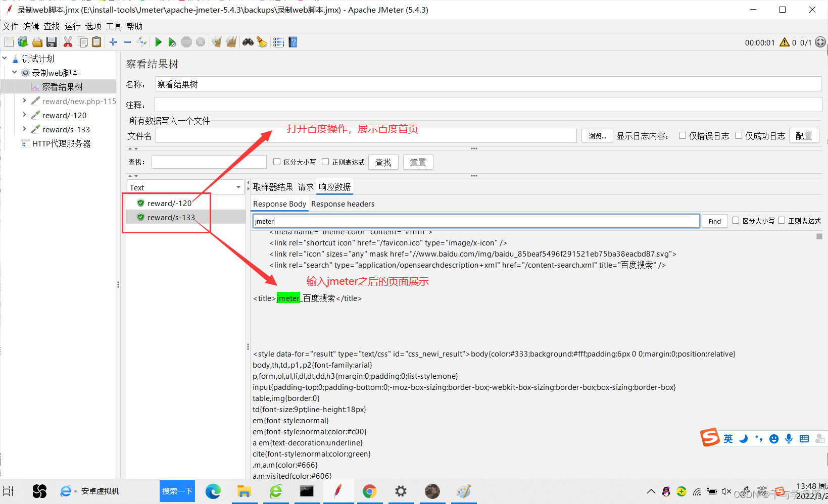Add element with plus icon
This screenshot has width=828, height=504.
[x=113, y=42]
